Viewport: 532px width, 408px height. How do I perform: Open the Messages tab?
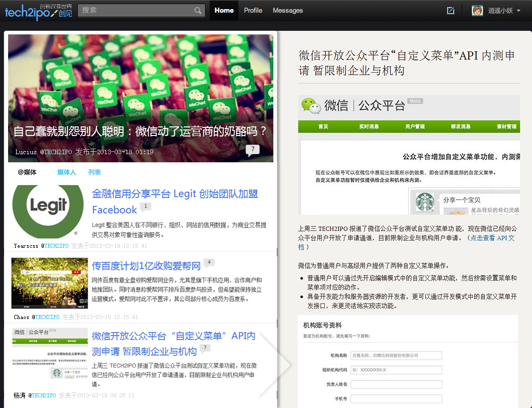click(287, 11)
